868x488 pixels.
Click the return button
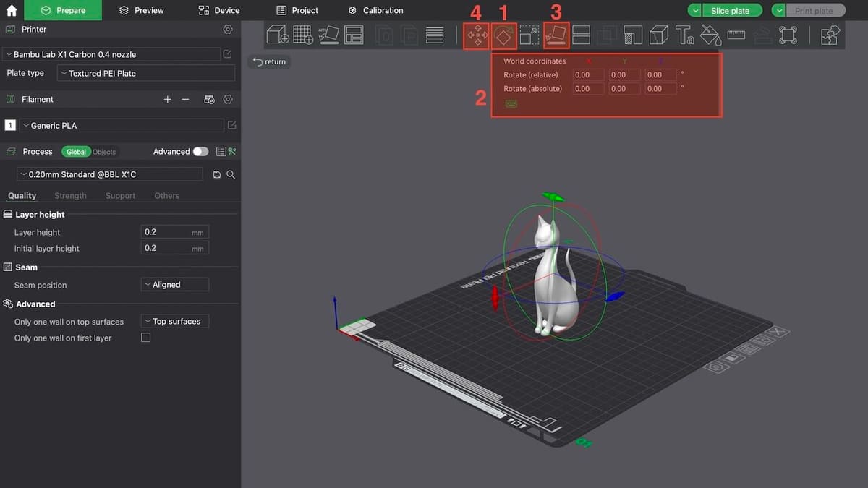pyautogui.click(x=269, y=62)
